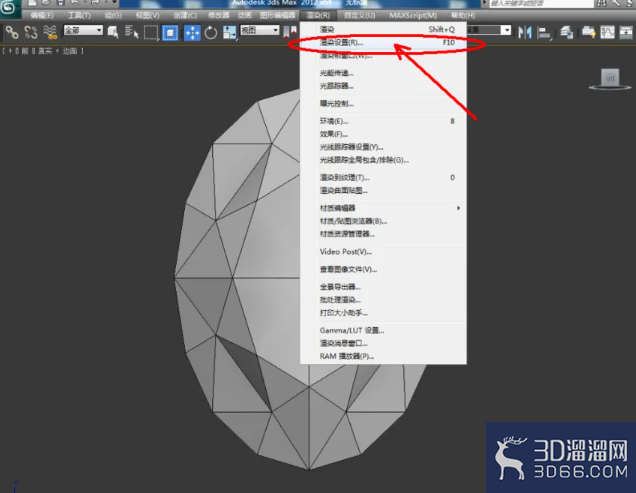Select 光能传递... menu entry
Viewport: 636px width, 493px height.
[383, 73]
